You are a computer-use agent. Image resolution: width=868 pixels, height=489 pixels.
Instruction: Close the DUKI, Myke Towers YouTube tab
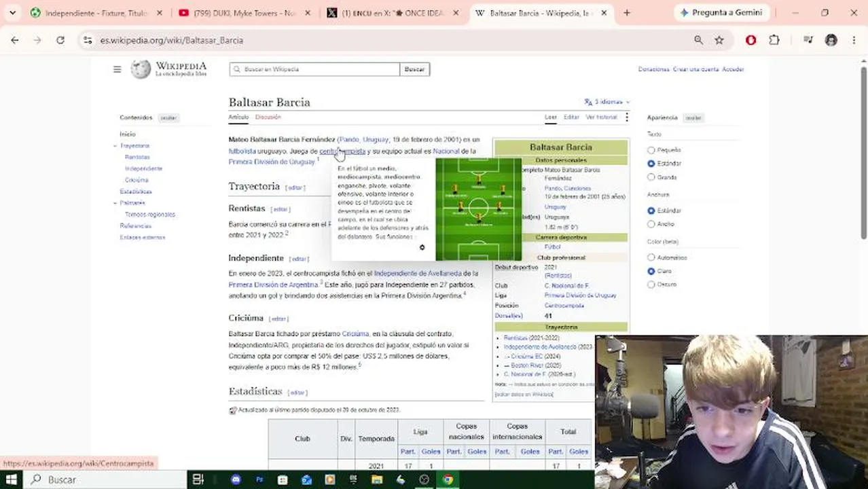[x=308, y=13]
